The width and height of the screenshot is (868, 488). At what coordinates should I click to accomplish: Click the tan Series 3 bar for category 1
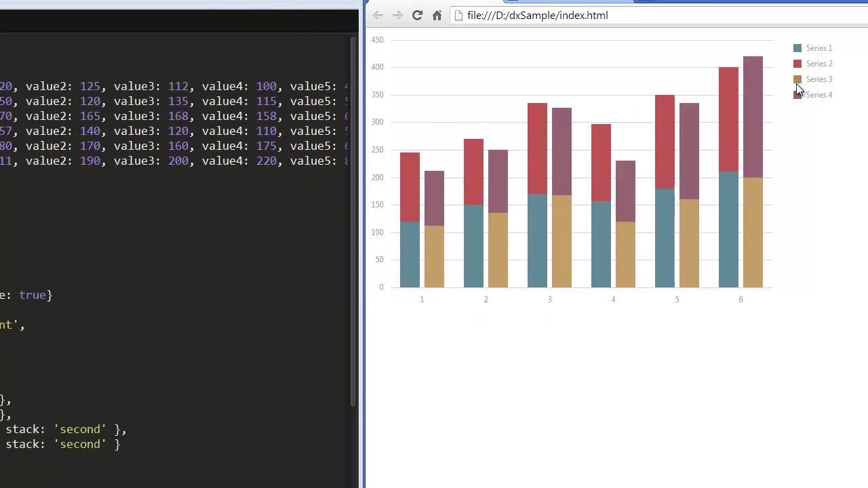(x=434, y=256)
